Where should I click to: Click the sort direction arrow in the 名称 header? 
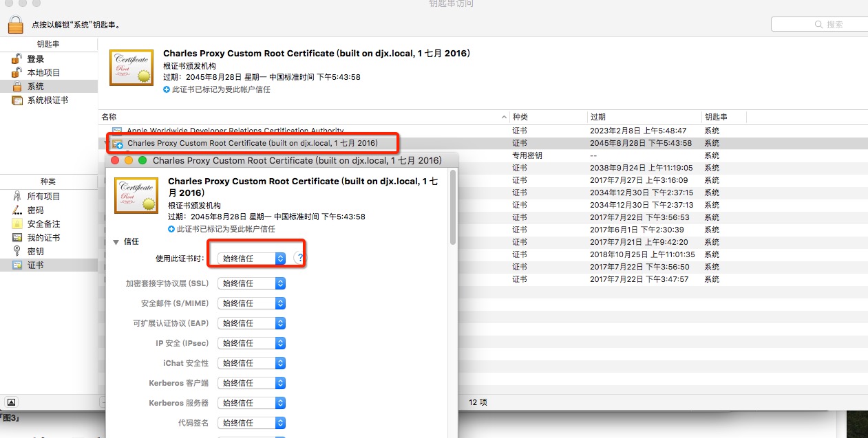click(504, 118)
